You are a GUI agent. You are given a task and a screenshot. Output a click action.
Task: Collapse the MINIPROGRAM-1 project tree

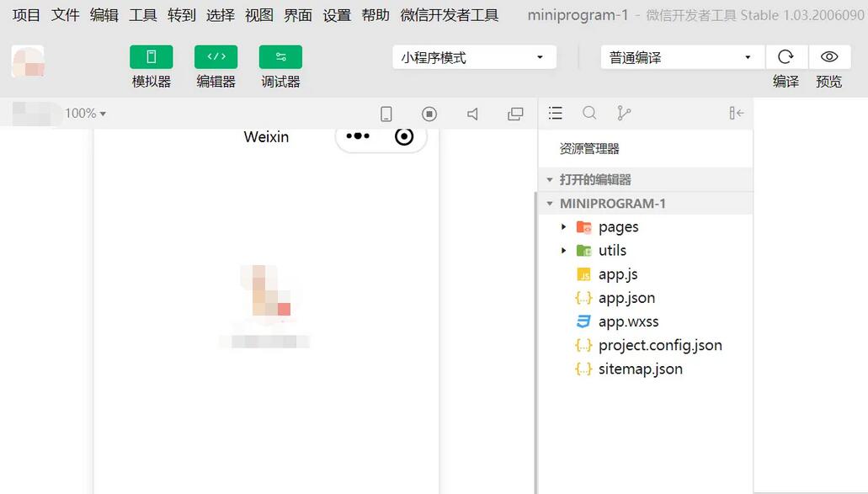(x=646, y=204)
